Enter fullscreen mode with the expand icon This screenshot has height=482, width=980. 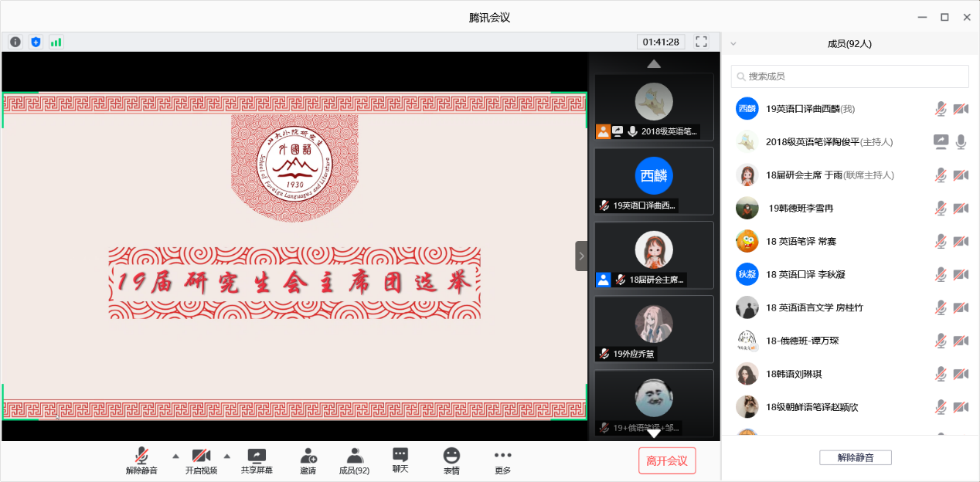pyautogui.click(x=701, y=42)
